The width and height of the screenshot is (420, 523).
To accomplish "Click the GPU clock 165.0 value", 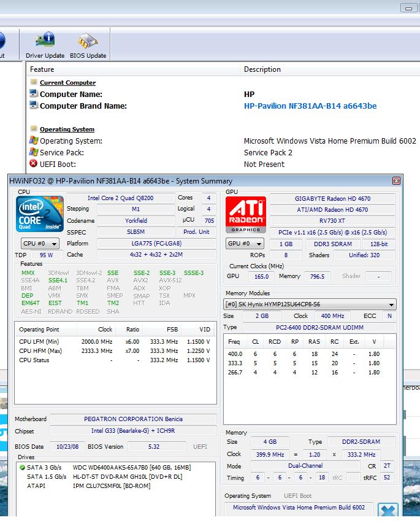I will [x=261, y=276].
